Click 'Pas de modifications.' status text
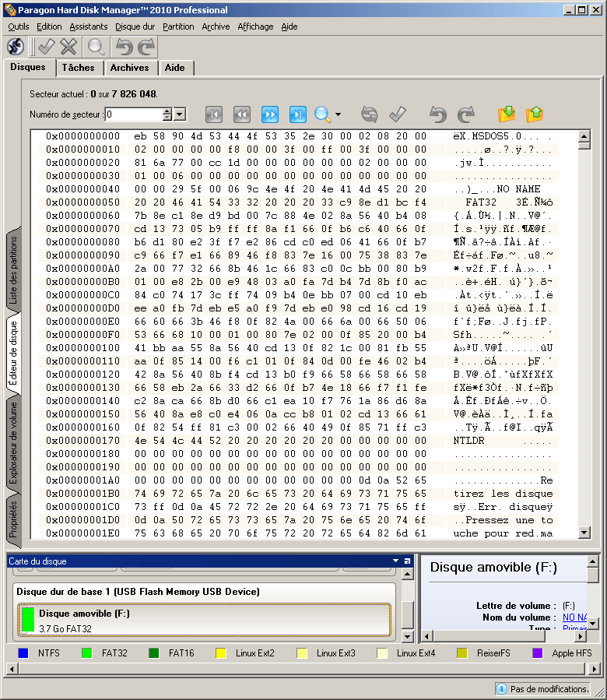This screenshot has height=700, width=607. point(549,689)
